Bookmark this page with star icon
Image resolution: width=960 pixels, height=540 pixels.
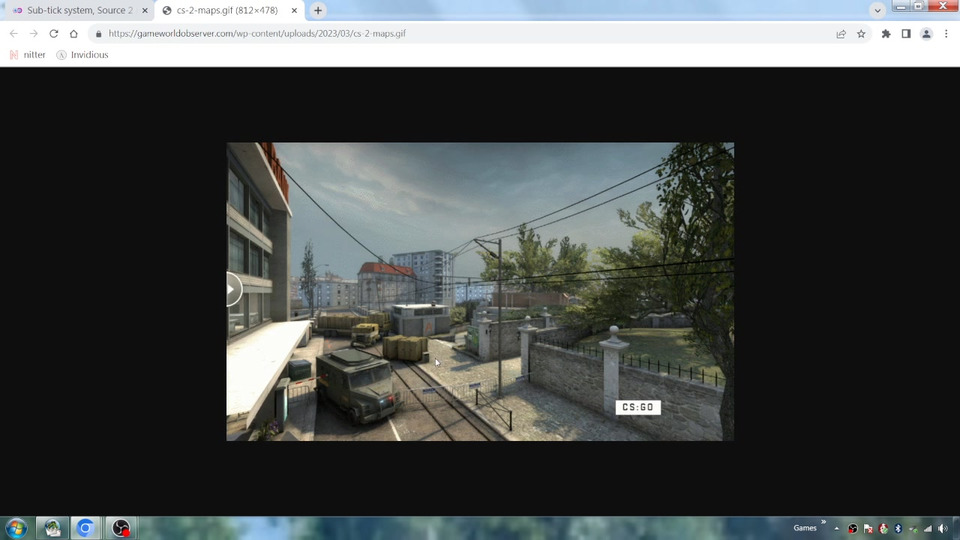click(x=861, y=34)
